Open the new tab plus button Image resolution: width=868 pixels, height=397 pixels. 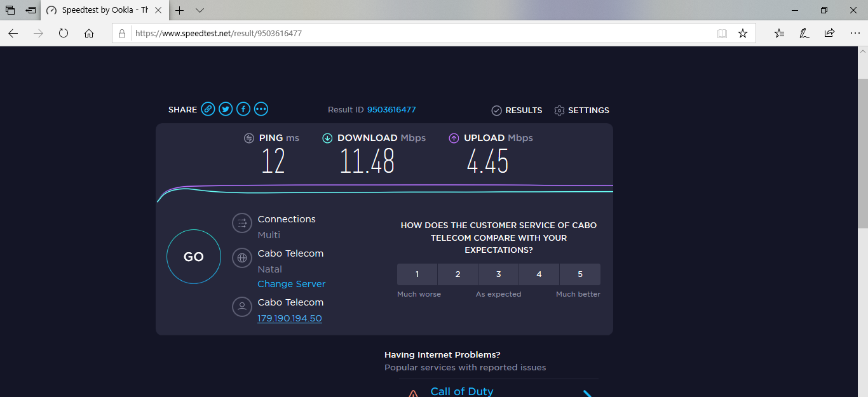pyautogui.click(x=180, y=10)
